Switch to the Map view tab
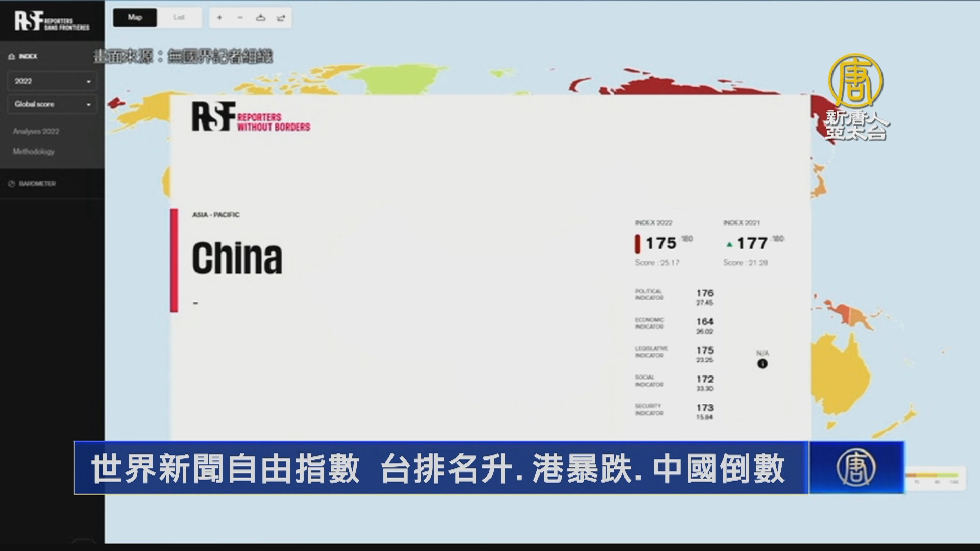 tap(135, 18)
